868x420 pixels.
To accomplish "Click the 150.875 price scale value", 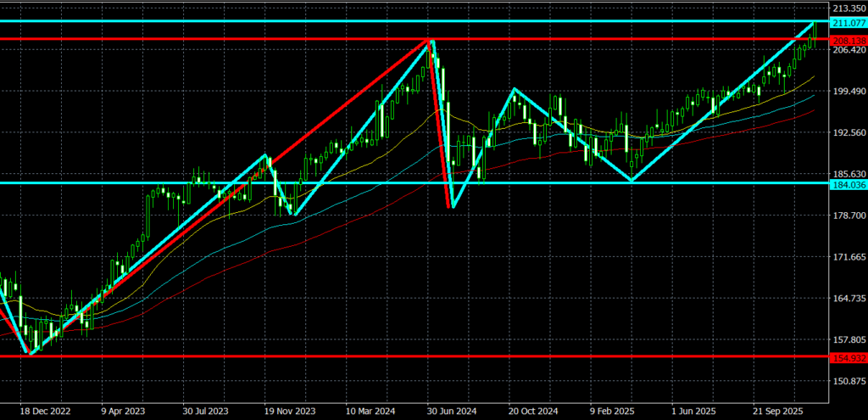I will point(848,381).
